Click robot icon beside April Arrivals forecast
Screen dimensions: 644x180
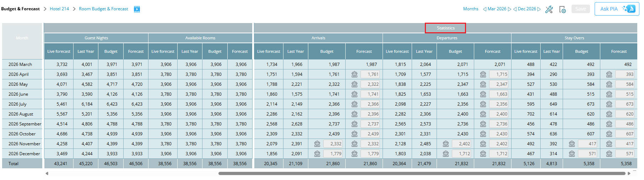click(x=355, y=74)
